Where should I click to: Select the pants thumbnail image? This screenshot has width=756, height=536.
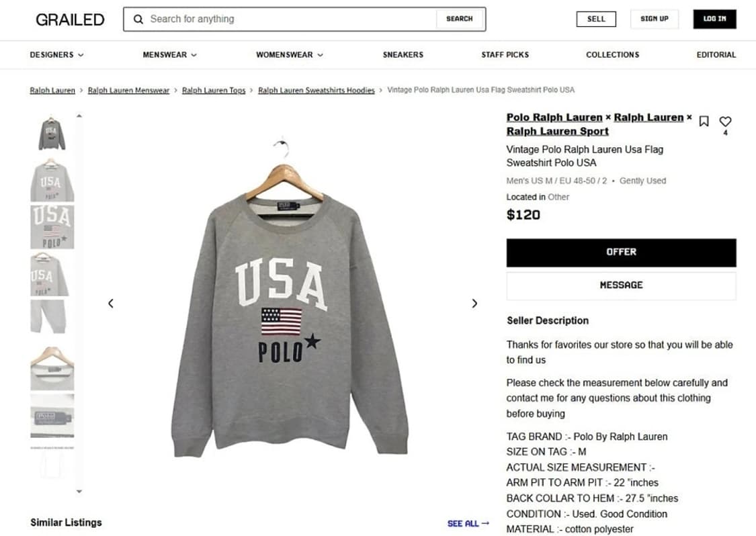tap(52, 316)
